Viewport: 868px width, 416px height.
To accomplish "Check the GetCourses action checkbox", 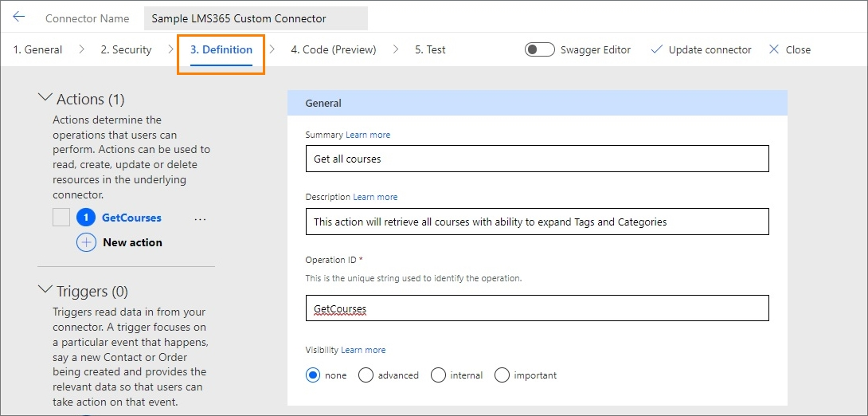I will (61, 218).
